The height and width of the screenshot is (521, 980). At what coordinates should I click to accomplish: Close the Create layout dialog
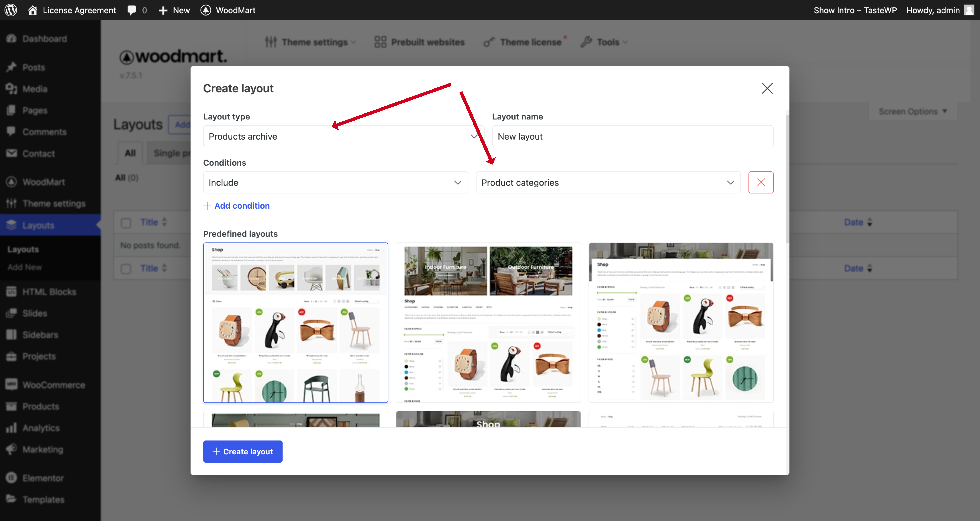tap(767, 88)
